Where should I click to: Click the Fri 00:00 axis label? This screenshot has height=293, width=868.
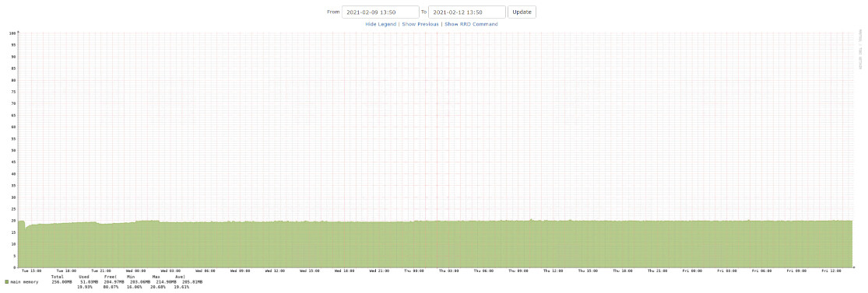tap(692, 271)
